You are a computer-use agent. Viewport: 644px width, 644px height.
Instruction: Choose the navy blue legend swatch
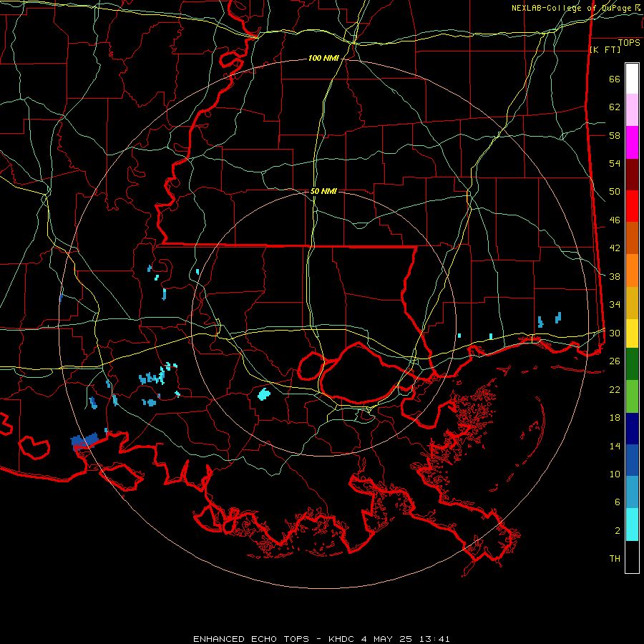(x=632, y=429)
